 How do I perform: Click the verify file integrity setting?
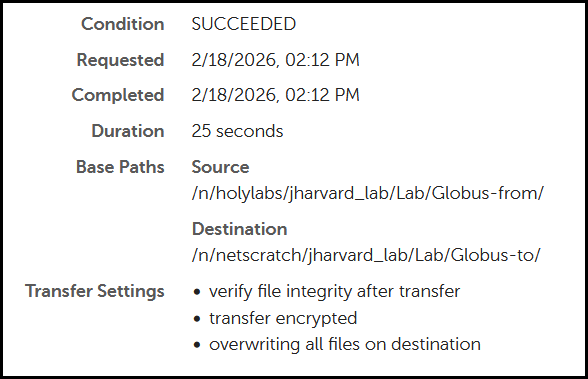[334, 291]
